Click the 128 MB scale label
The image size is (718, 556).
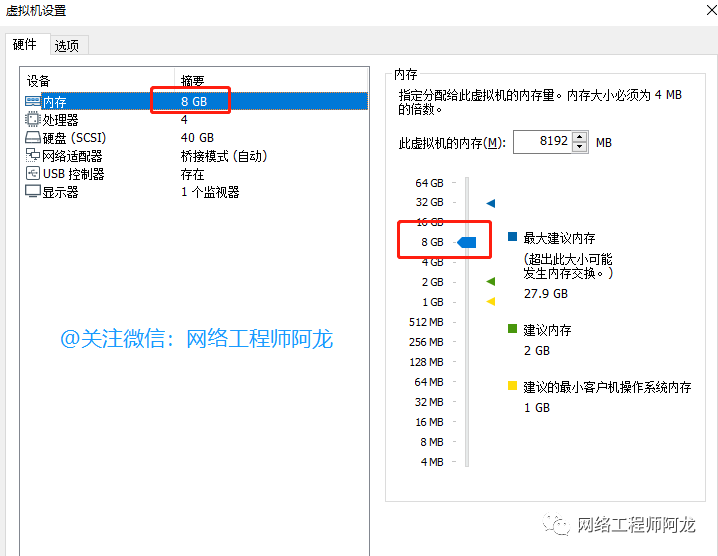tap(426, 362)
